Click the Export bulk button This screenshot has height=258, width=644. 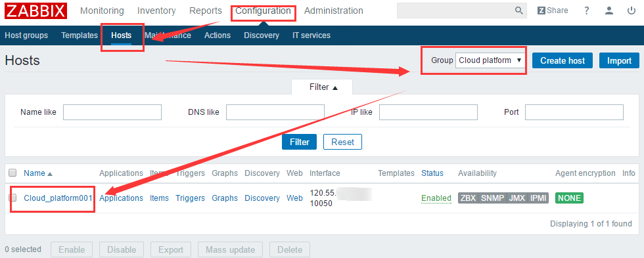pyautogui.click(x=171, y=250)
